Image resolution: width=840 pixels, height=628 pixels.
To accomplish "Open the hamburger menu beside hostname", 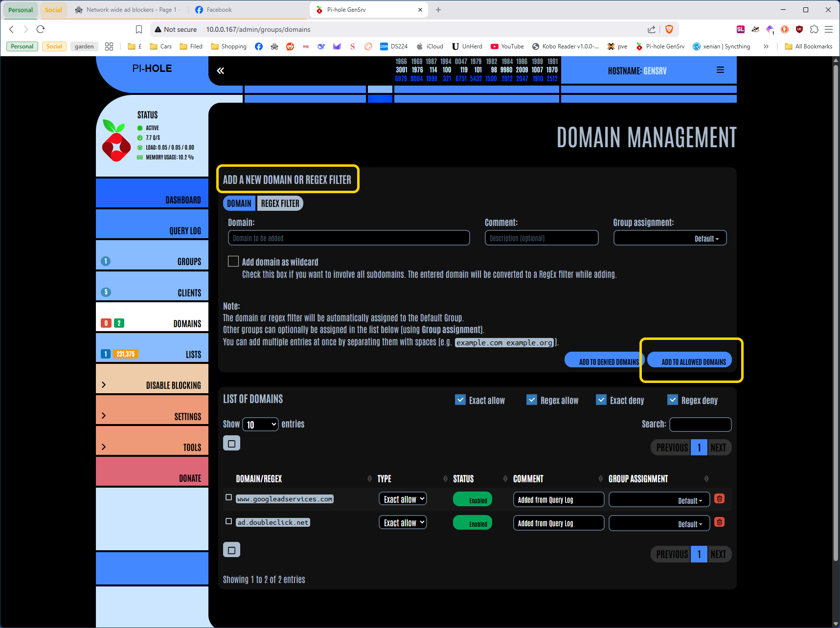I will point(720,70).
